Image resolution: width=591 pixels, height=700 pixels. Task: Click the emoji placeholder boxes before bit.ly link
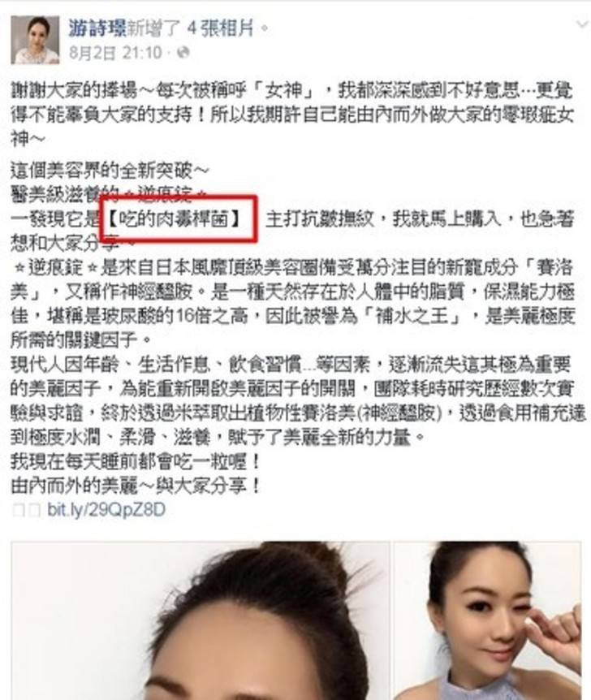[26, 510]
